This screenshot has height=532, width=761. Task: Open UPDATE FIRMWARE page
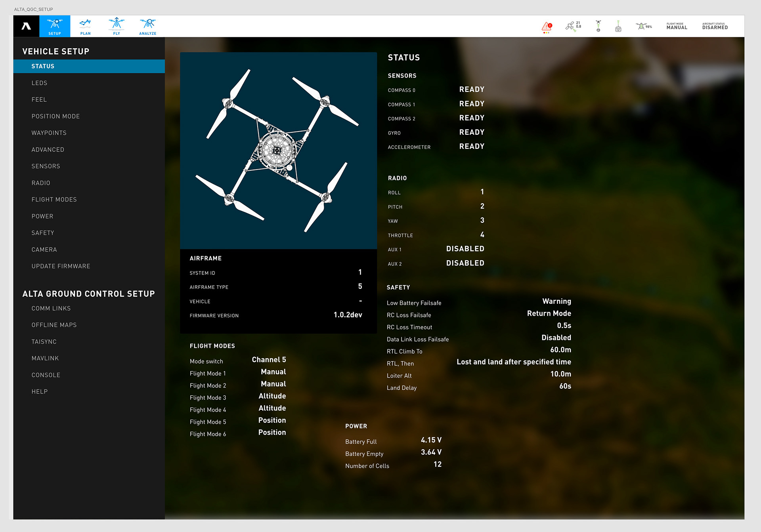(x=61, y=266)
